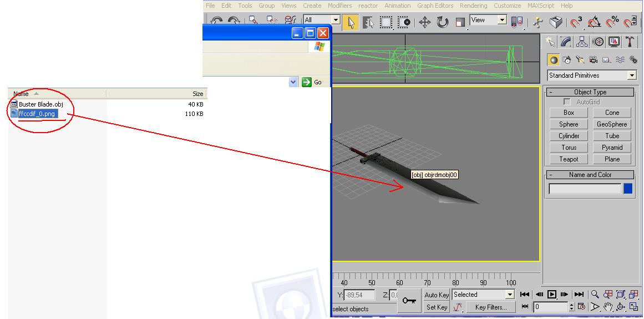
Task: Select the Shapes category icon
Action: [x=567, y=60]
